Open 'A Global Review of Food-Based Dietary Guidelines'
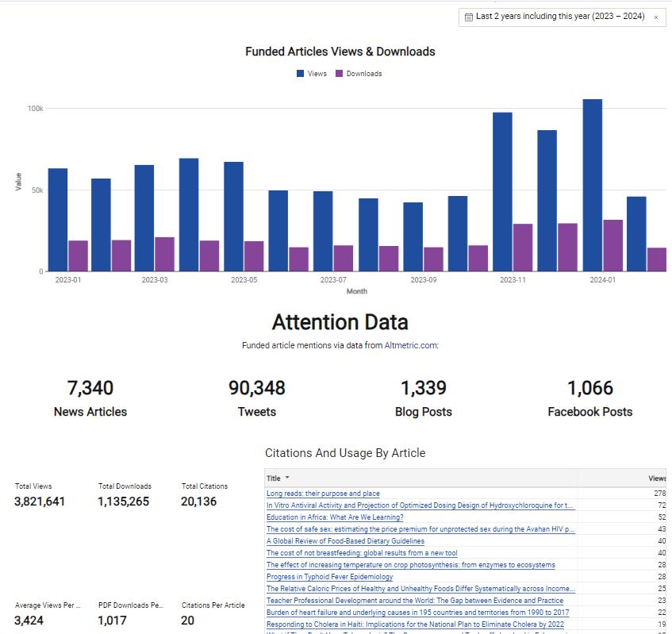Viewport: 672px width, 634px height. (345, 541)
